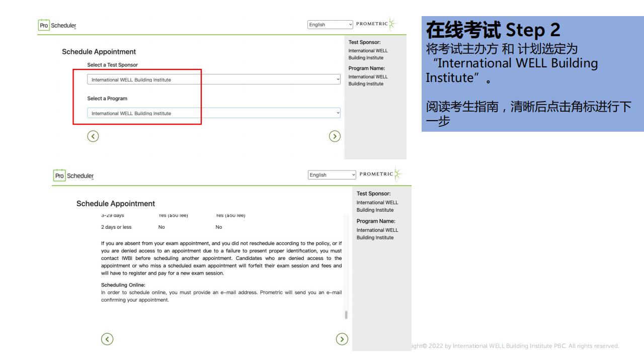Click the '2 days or less' table row label
Image resolution: width=644 pixels, height=362 pixels.
pyautogui.click(x=116, y=227)
